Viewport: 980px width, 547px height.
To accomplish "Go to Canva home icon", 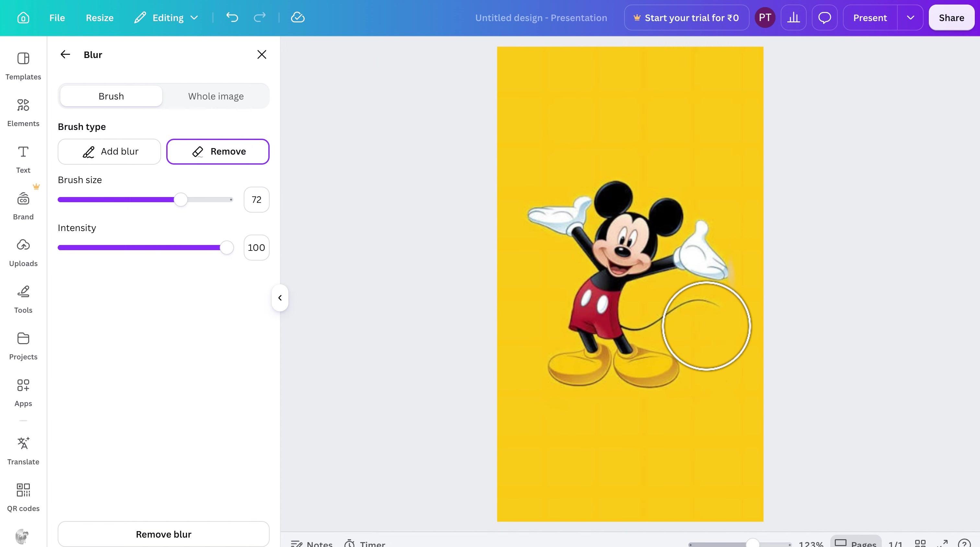I will (23, 17).
